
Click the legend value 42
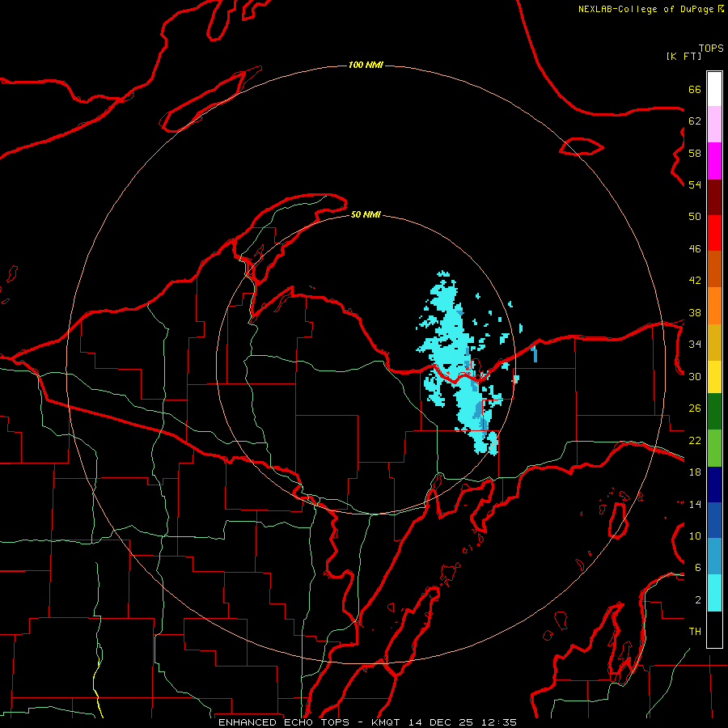[695, 281]
